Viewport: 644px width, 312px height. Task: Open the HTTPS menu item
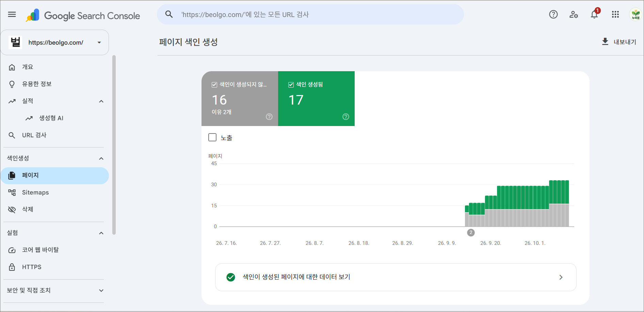point(54,267)
